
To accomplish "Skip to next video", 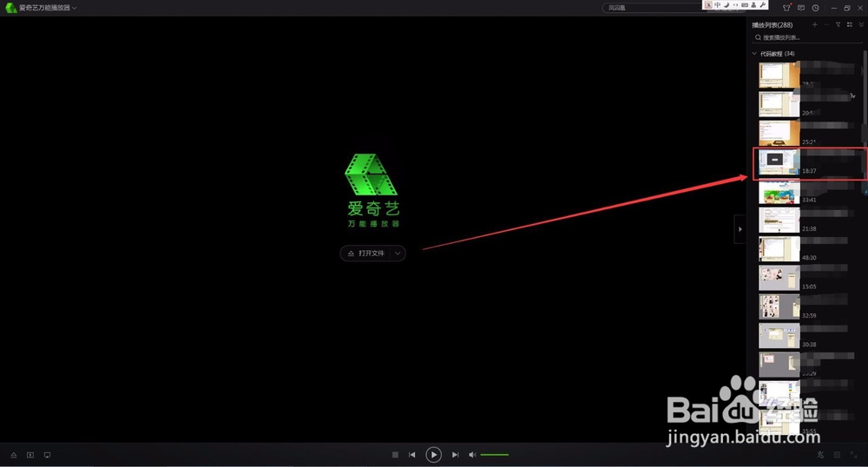I will coord(455,455).
